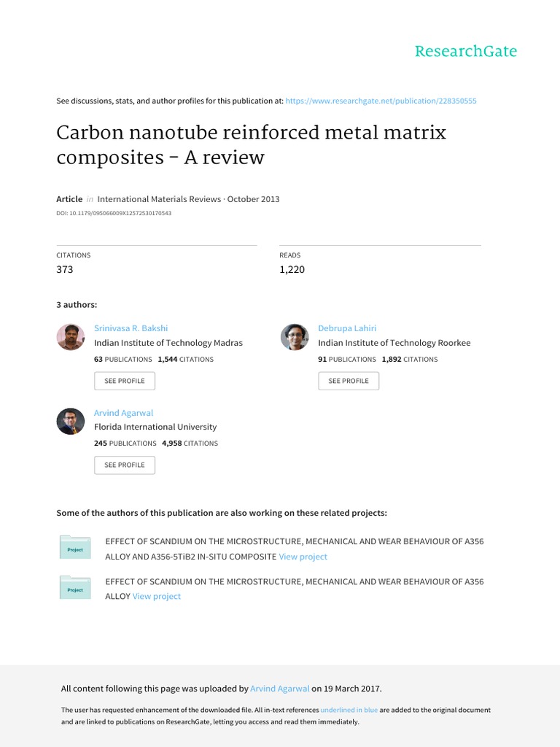
Task: Click the ResearchGate logo
Action: coord(465,51)
